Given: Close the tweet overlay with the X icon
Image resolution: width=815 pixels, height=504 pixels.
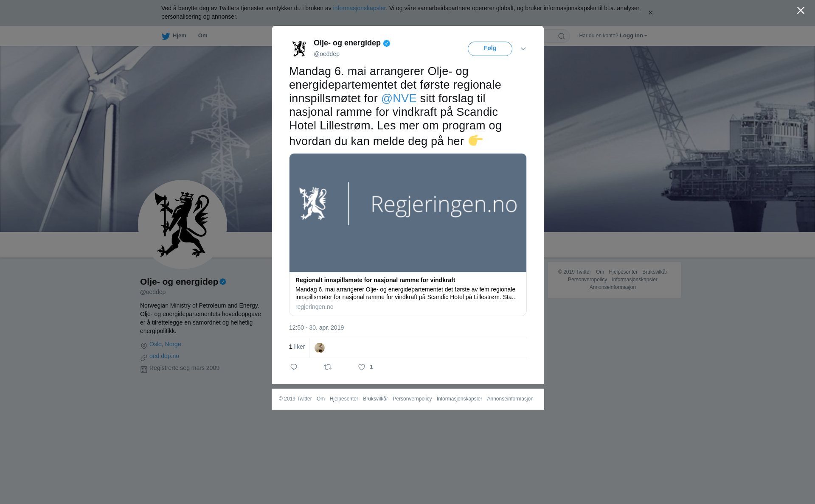Looking at the screenshot, I should (x=801, y=11).
